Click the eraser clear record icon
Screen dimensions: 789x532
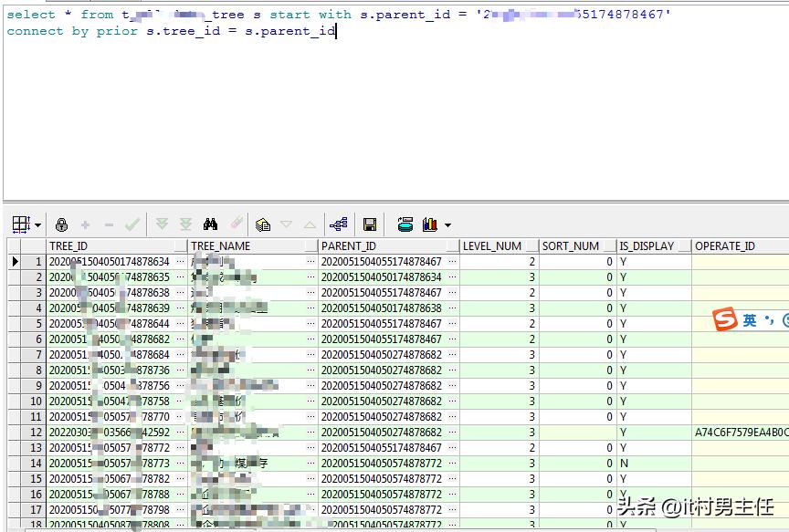(x=237, y=224)
